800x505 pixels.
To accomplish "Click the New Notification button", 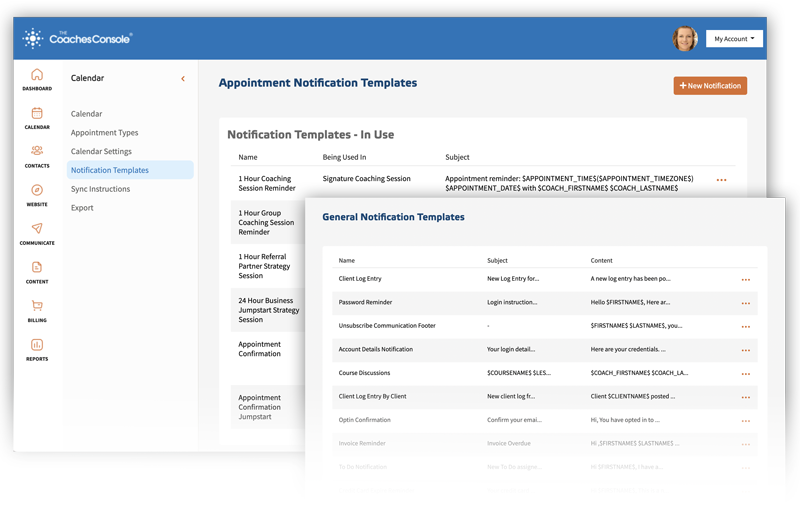I will [710, 86].
